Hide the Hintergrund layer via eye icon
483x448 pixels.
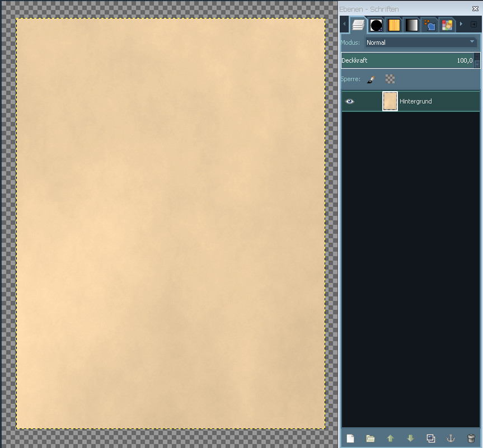tap(350, 101)
